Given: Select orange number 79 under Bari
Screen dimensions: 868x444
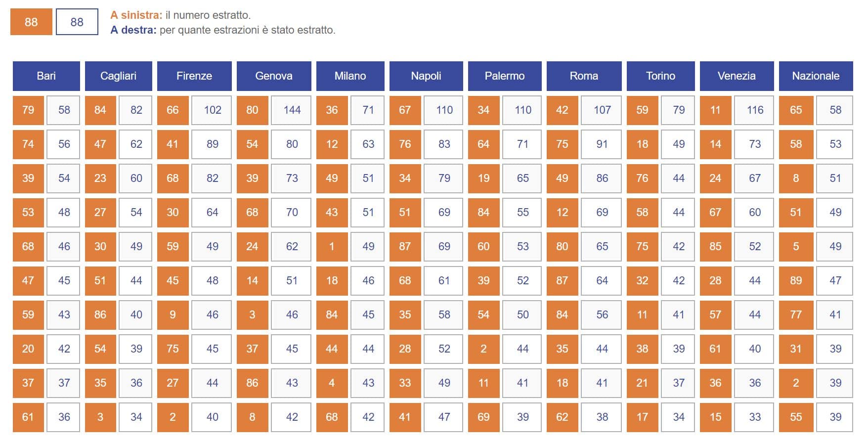Looking at the screenshot, I should pyautogui.click(x=28, y=110).
